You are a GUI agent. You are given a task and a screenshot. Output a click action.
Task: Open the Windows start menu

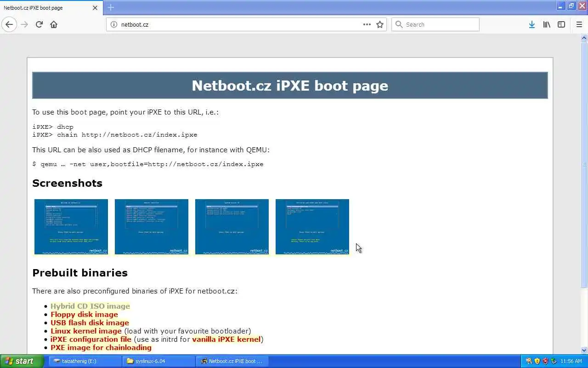21,361
